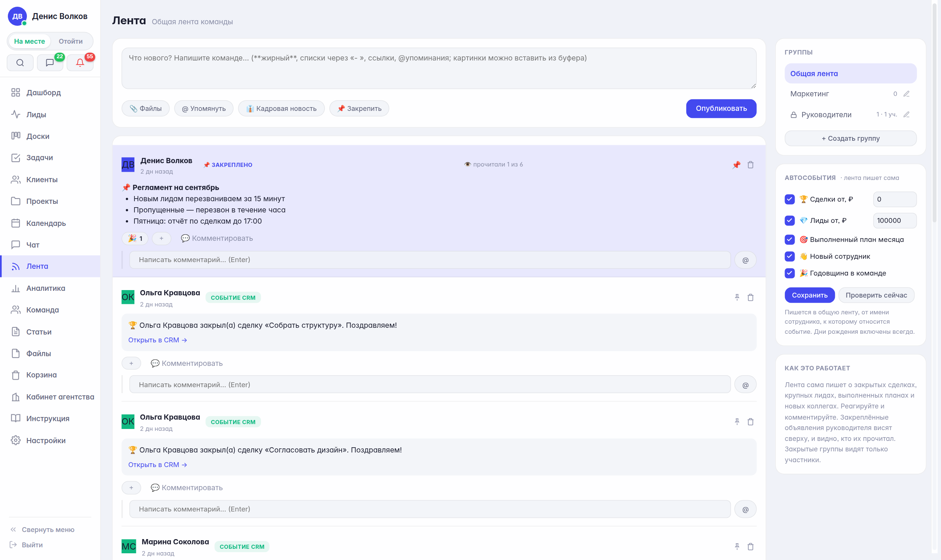Uncheck the Лиды от, ₽ autoevent
941x560 pixels.
789,220
